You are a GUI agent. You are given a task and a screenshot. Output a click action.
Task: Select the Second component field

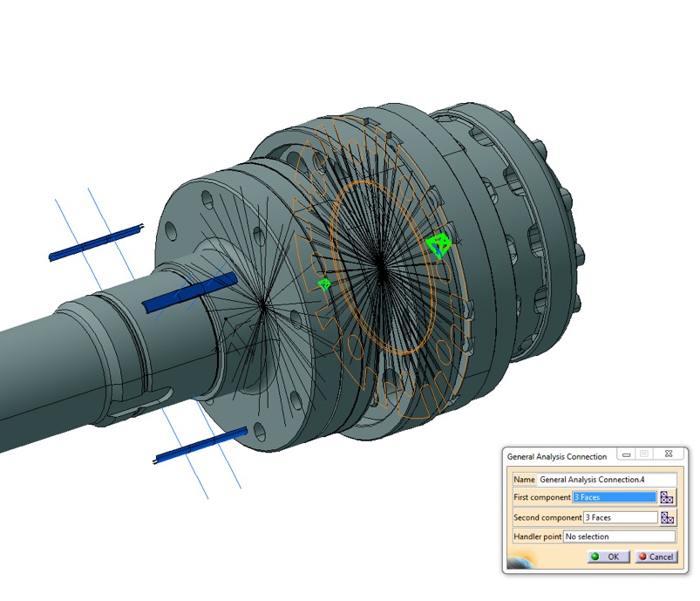point(621,517)
